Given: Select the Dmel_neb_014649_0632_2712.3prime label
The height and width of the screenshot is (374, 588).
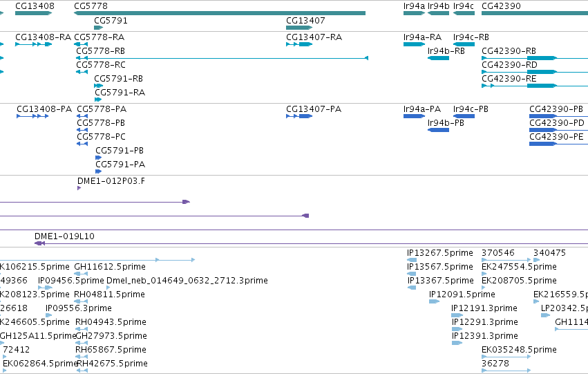Looking at the screenshot, I should (x=187, y=281).
